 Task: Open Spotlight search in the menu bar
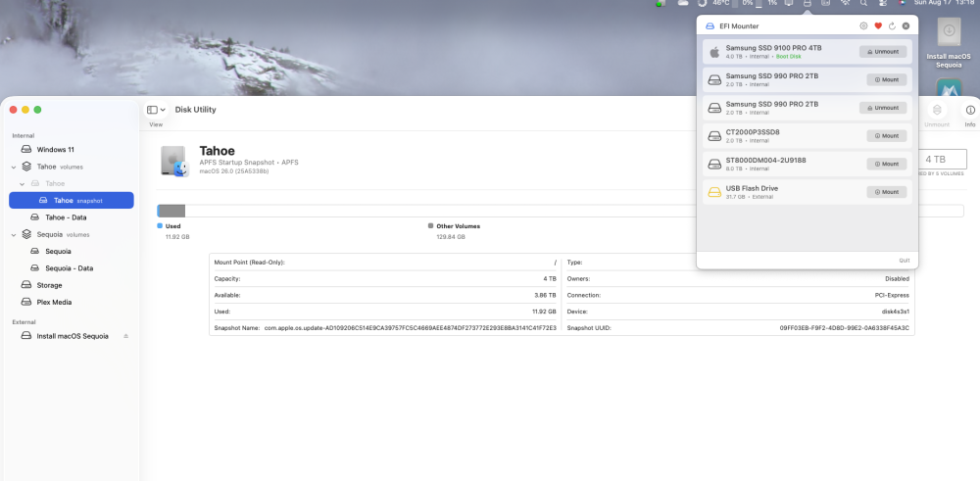863,3
